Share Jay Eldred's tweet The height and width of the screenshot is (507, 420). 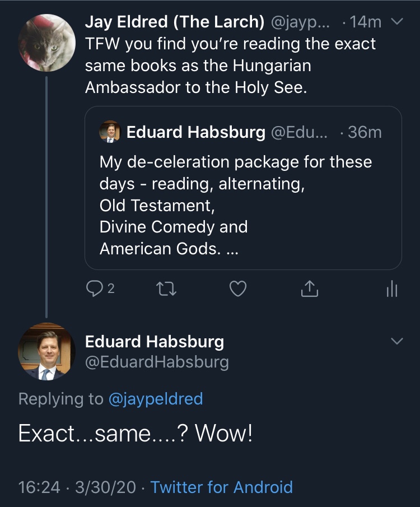[x=310, y=289]
